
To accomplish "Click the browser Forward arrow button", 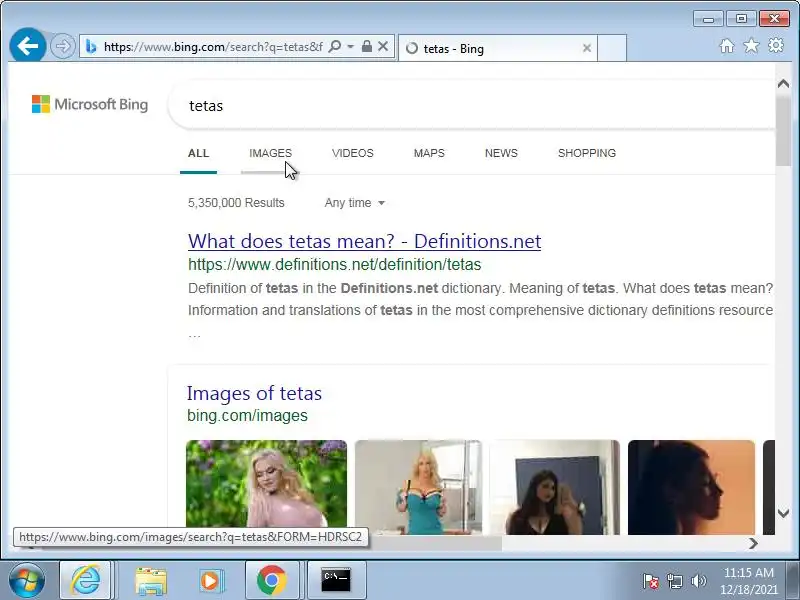I will 63,47.
